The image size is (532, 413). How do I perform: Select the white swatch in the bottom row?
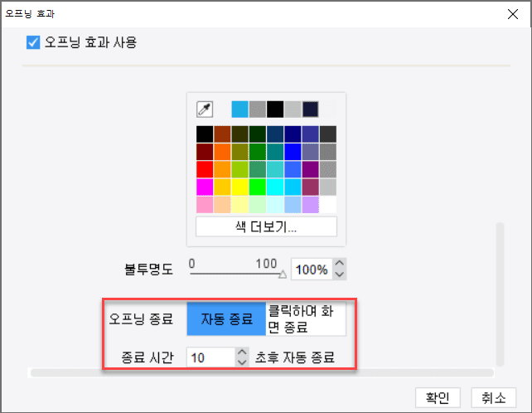pos(328,205)
